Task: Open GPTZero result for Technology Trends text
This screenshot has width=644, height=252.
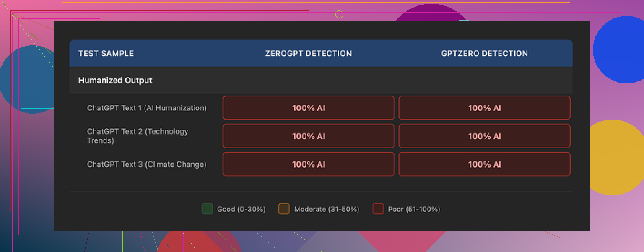Action: 484,136
